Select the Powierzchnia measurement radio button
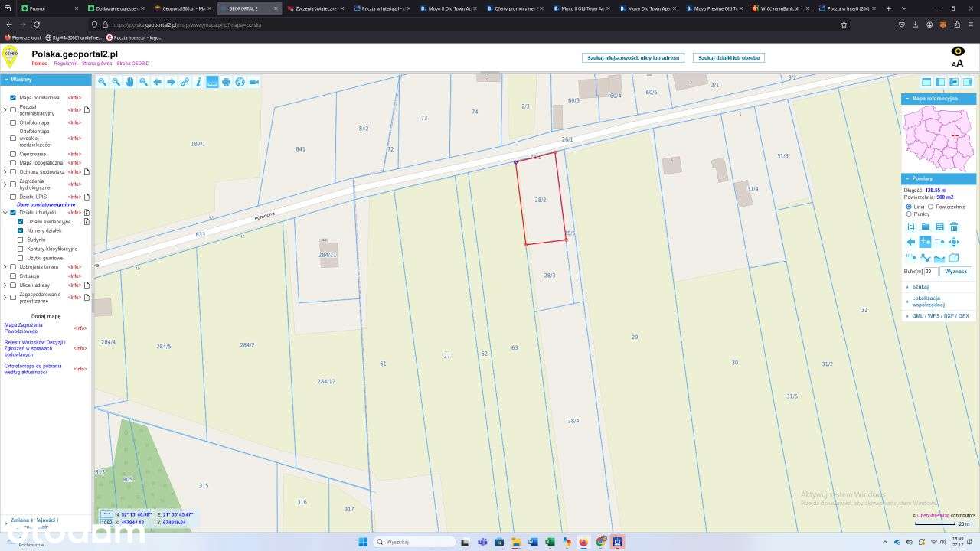The height and width of the screenshot is (551, 980). (931, 207)
